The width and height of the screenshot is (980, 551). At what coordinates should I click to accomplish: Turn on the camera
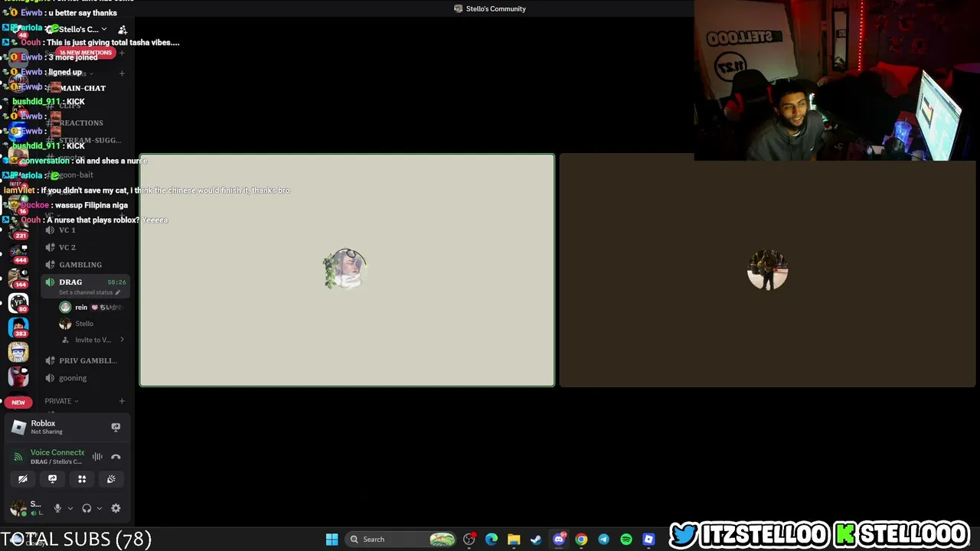click(x=23, y=479)
